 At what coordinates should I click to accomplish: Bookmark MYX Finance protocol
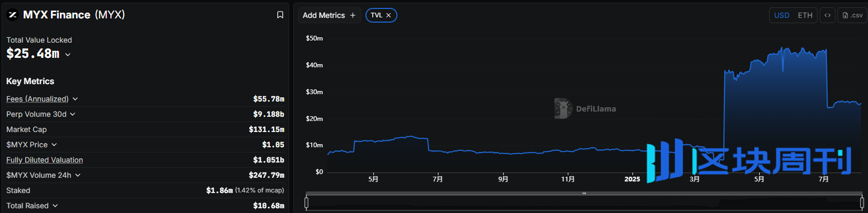[280, 15]
